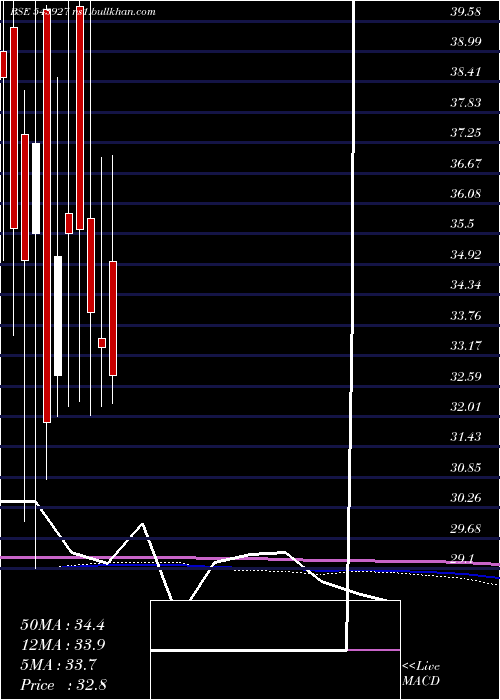
Task: Click the 35.5 price axis label
Action: click(462, 224)
